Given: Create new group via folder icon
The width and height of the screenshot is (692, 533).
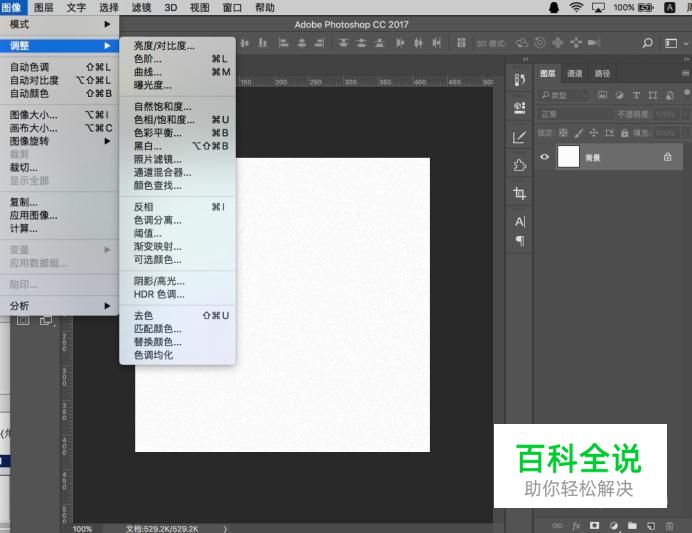Looking at the screenshot, I should 632,525.
